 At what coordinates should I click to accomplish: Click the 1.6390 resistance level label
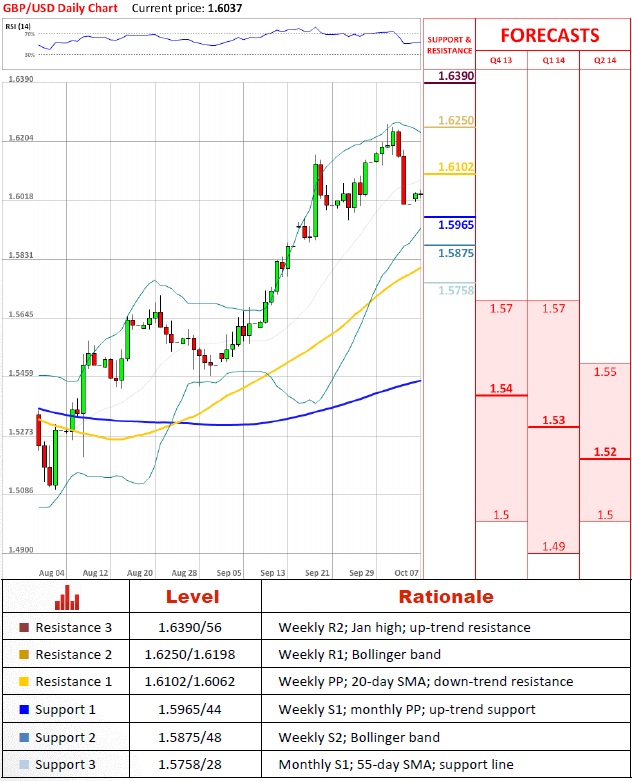point(456,76)
